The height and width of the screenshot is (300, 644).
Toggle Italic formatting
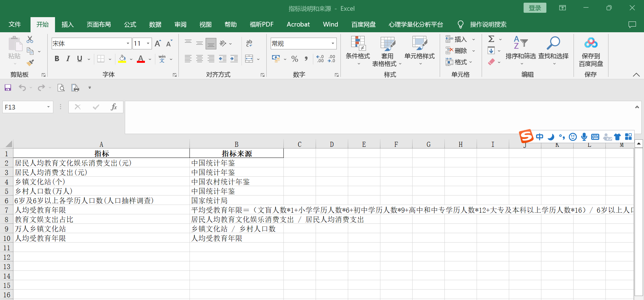pyautogui.click(x=68, y=59)
